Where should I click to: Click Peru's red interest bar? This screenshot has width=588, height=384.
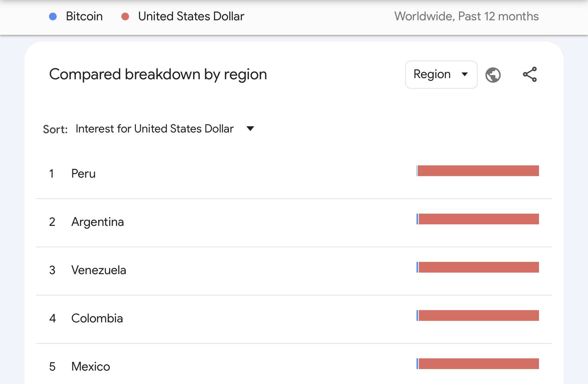tap(478, 171)
